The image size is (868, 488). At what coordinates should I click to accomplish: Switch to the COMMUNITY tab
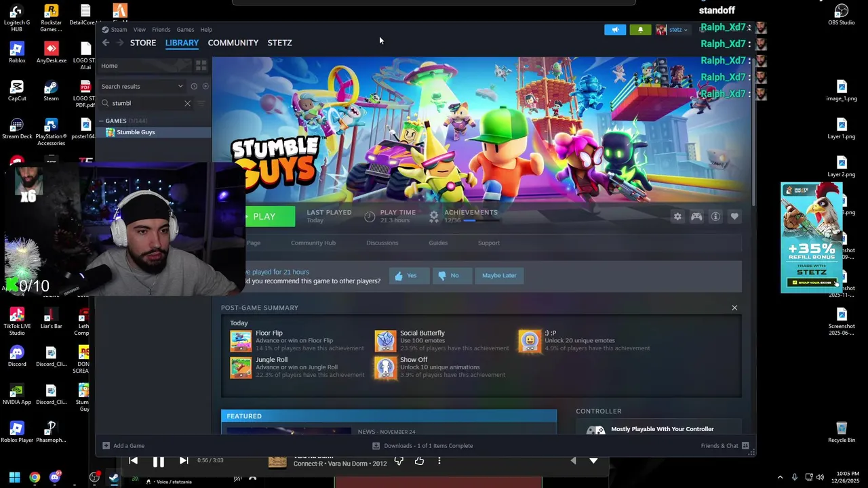(x=233, y=43)
